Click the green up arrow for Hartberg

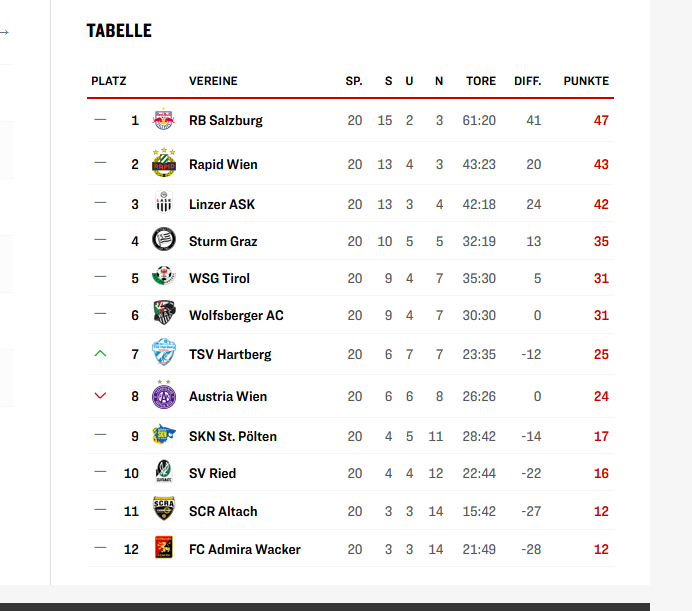click(101, 354)
